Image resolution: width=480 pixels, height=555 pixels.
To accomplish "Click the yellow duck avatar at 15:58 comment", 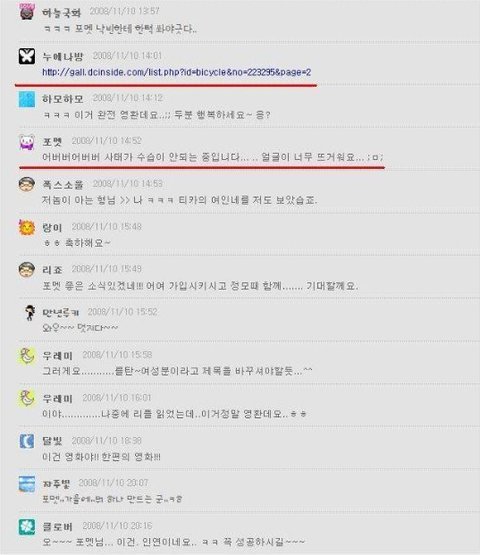I will tap(27, 356).
